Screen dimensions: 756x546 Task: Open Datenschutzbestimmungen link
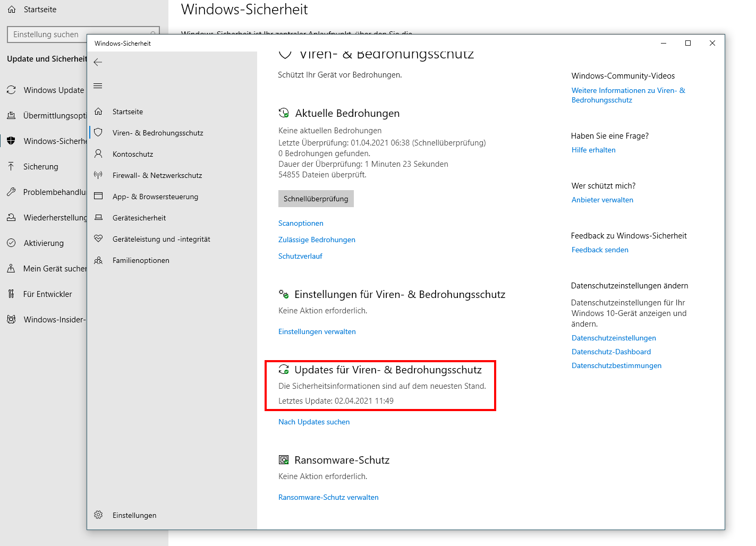click(x=616, y=365)
